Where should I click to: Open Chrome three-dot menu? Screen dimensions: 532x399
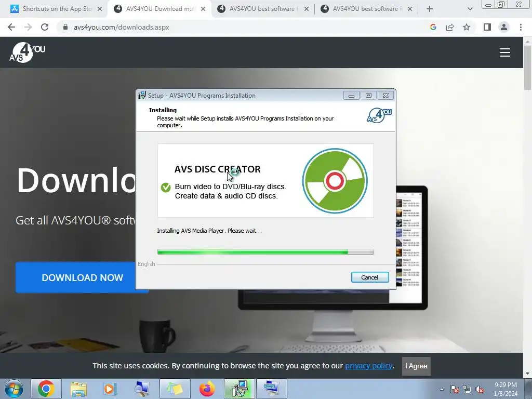tap(521, 27)
